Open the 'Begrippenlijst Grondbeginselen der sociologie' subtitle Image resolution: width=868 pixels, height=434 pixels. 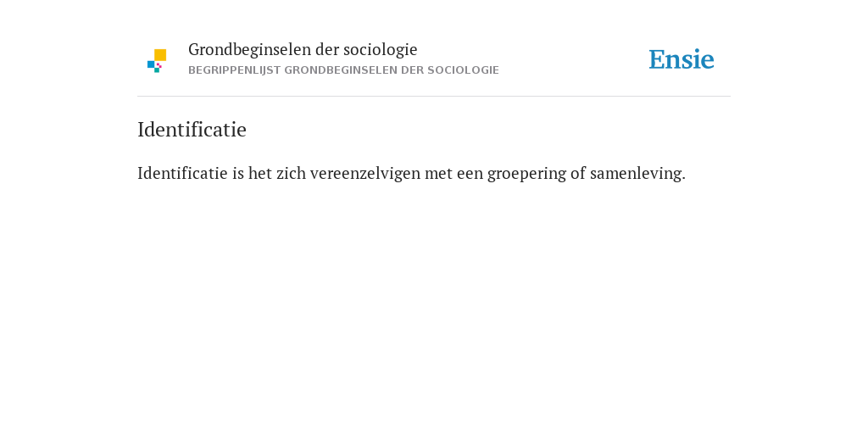[344, 70]
